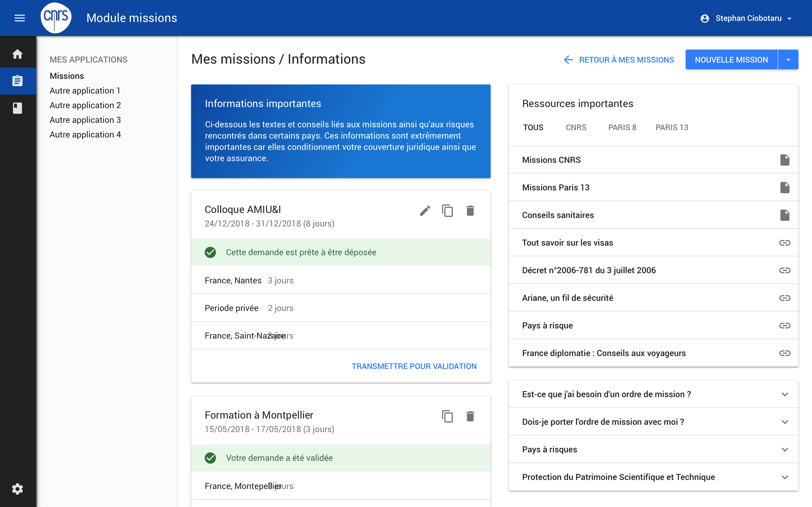Click TRANSMETTRE POUR VALIDATION
The width and height of the screenshot is (812, 507).
[414, 366]
